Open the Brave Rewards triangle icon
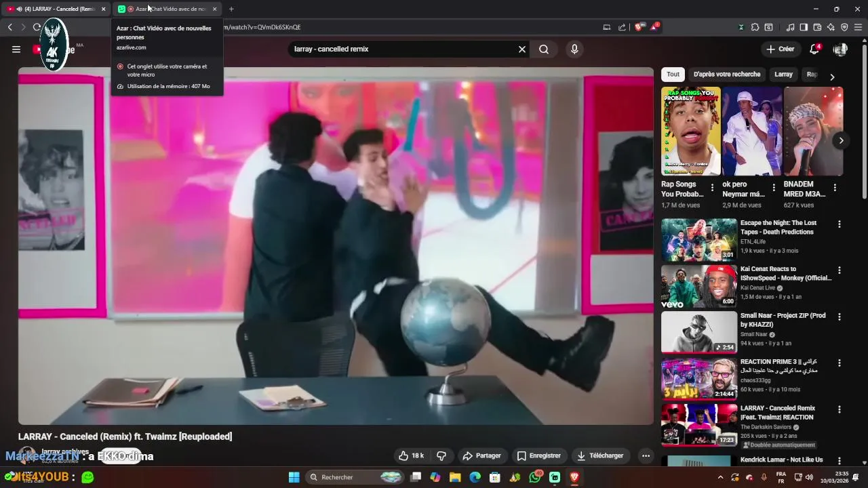The width and height of the screenshot is (868, 488). click(654, 27)
